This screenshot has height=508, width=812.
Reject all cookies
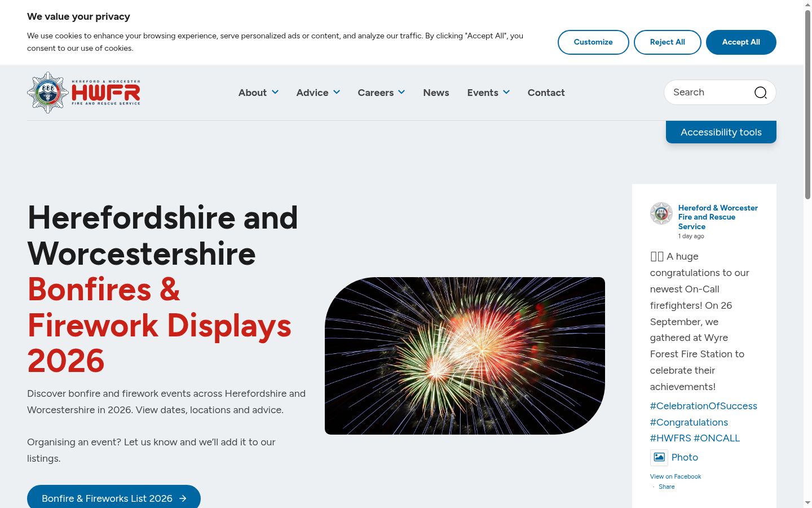pyautogui.click(x=667, y=42)
